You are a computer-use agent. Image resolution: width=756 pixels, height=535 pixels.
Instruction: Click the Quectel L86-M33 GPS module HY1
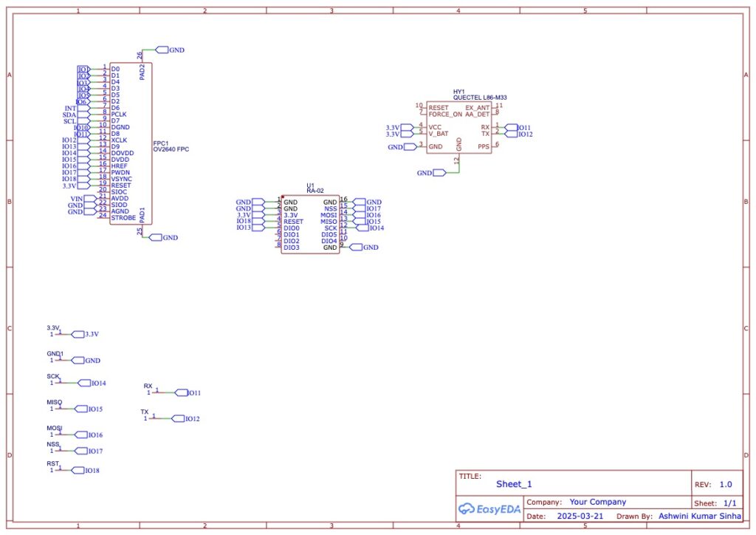coord(458,127)
